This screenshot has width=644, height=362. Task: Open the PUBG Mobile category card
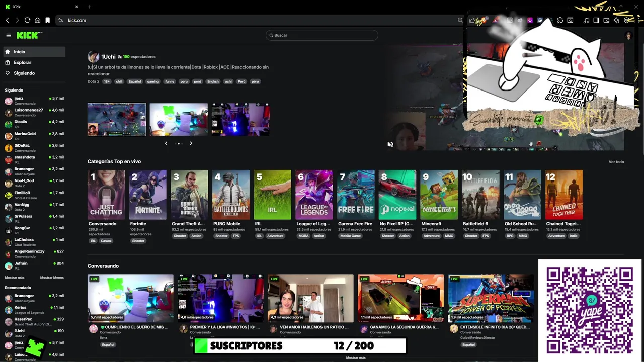tap(231, 195)
